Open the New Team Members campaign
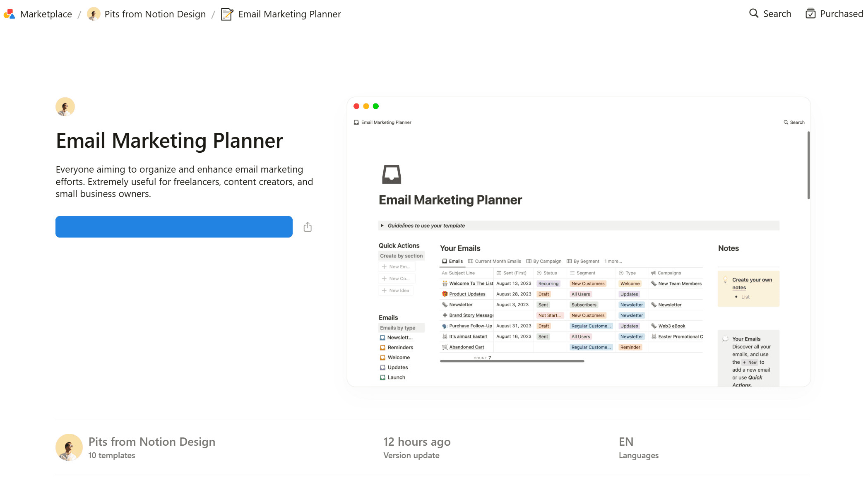868x490 pixels. tap(680, 283)
